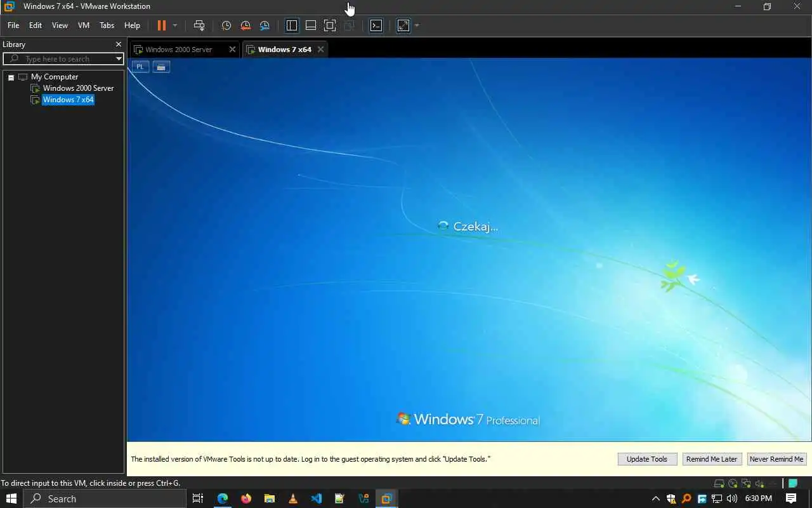The image size is (812, 508).
Task: Open Notepad++ from the taskbar
Action: coord(339,498)
